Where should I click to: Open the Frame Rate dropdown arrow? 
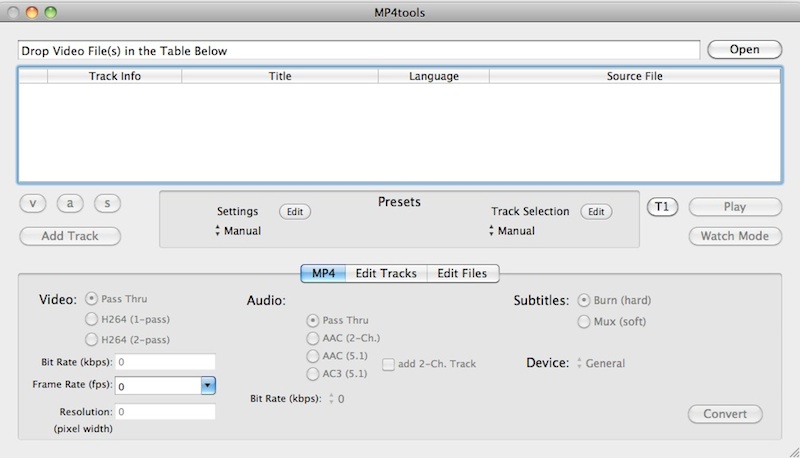tap(208, 385)
